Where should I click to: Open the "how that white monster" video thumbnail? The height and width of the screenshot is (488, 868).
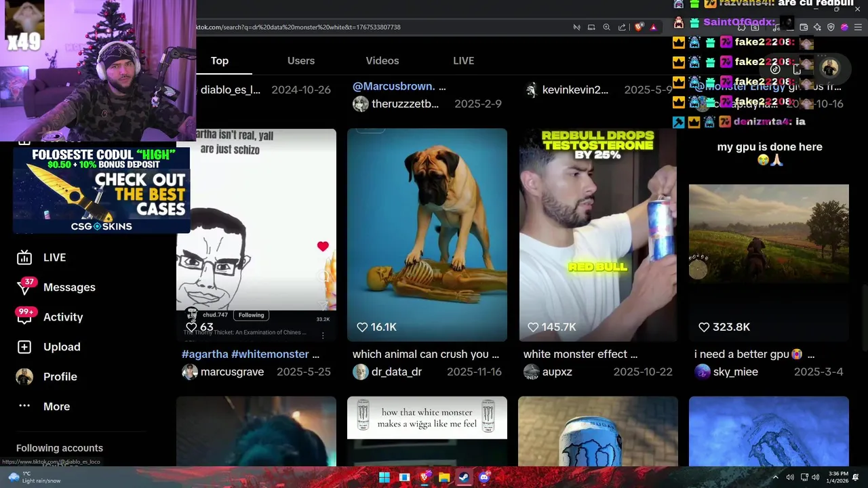[x=427, y=431]
